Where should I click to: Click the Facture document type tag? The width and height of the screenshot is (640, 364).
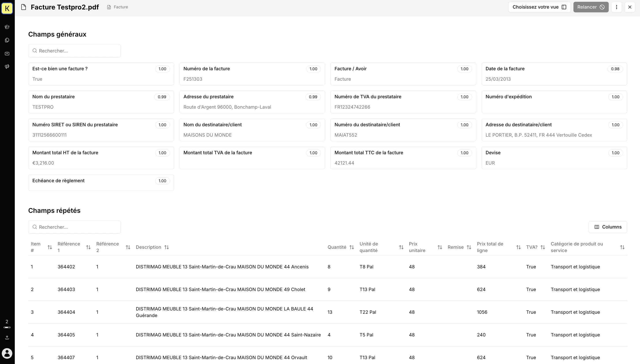(117, 7)
